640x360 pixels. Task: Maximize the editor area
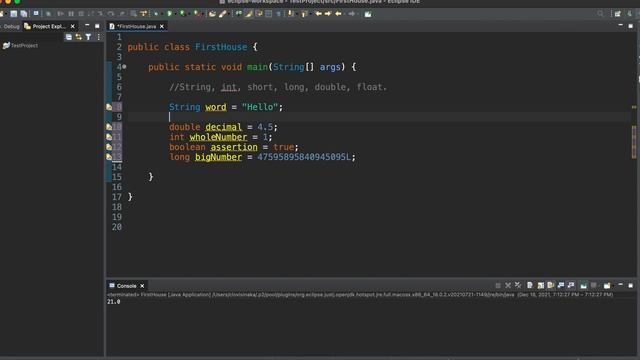click(x=631, y=26)
